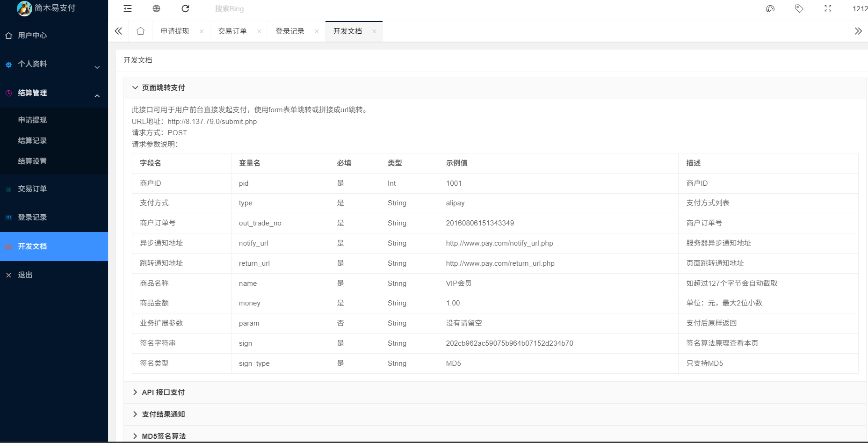868x443 pixels.
Task: Enter fullscreen mode via expand icon
Action: tap(828, 8)
